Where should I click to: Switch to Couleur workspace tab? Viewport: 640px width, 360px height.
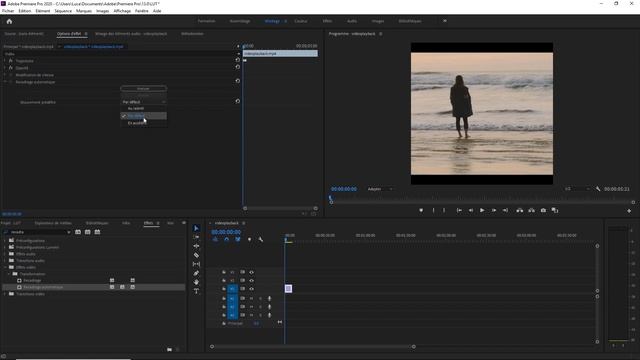[x=300, y=21]
